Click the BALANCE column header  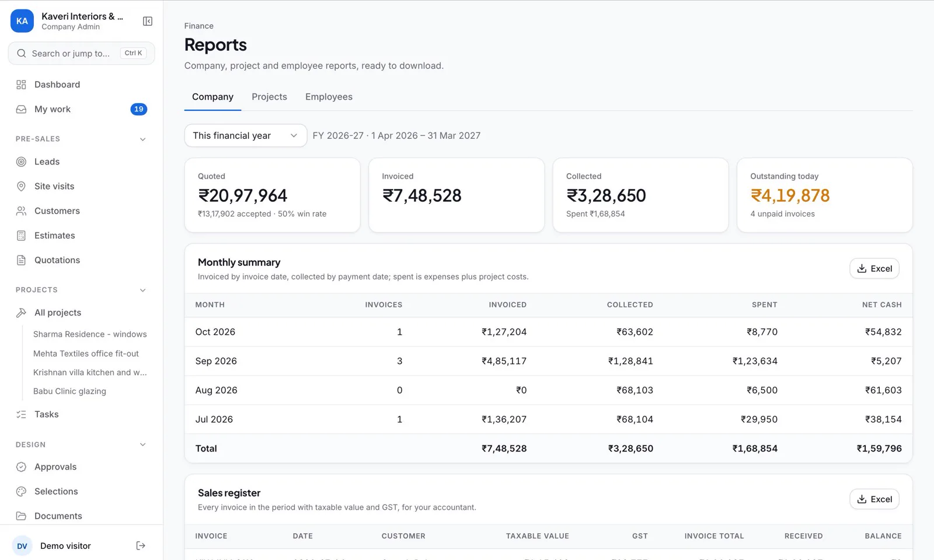[883, 536]
